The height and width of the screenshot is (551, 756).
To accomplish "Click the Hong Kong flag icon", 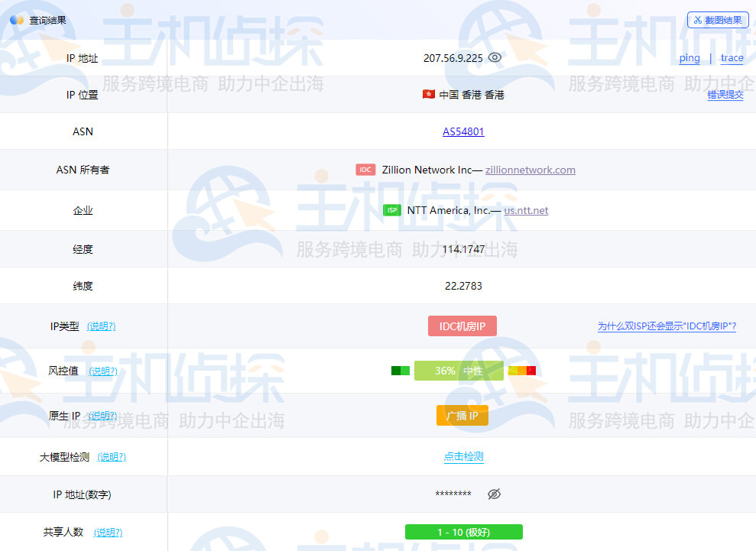I will pos(428,95).
